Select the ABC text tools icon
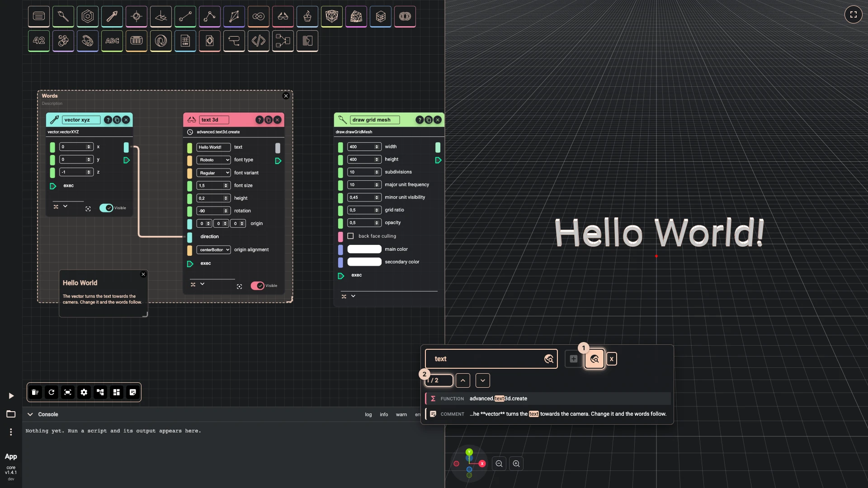868x488 pixels. click(x=112, y=41)
